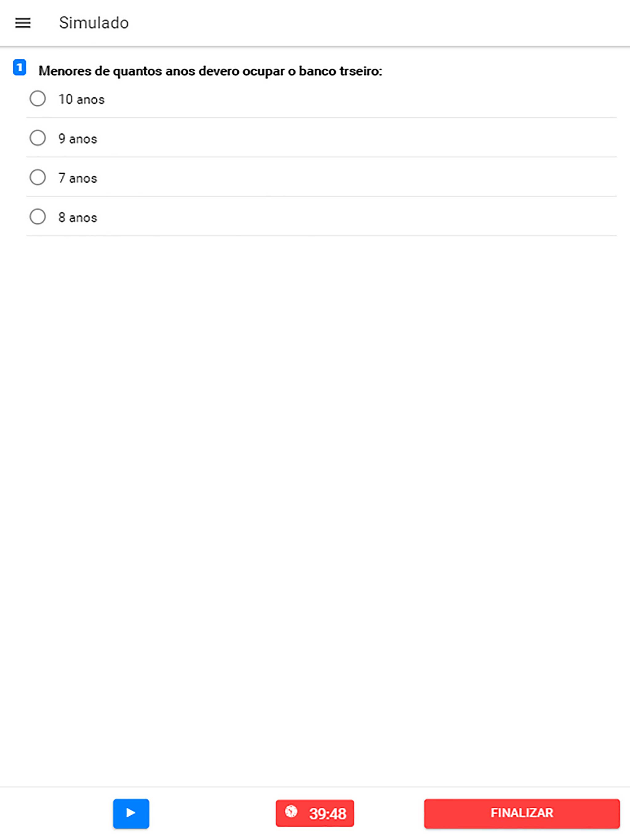
Task: Click the "7 anos" answer label text
Action: pos(78,178)
